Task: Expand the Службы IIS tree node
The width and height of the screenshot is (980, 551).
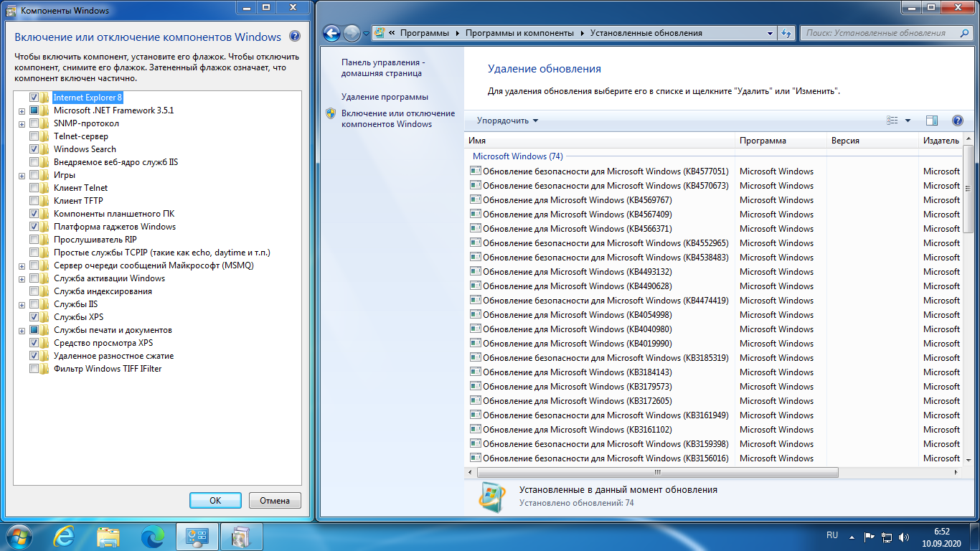Action: tap(22, 305)
